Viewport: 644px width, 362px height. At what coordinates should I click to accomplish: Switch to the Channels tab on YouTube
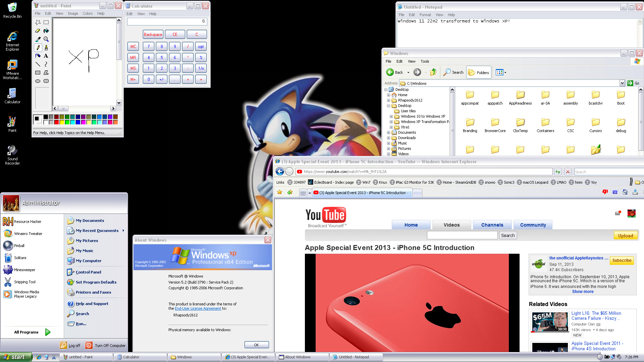coord(492,225)
